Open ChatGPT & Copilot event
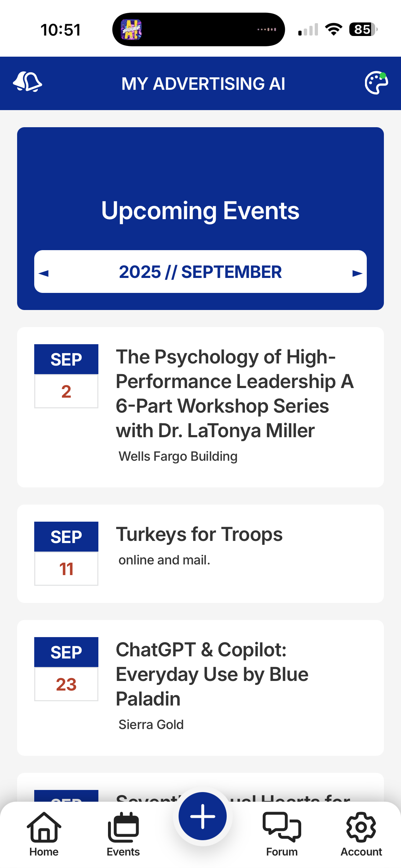Viewport: 401px width, 868px height. click(212, 674)
